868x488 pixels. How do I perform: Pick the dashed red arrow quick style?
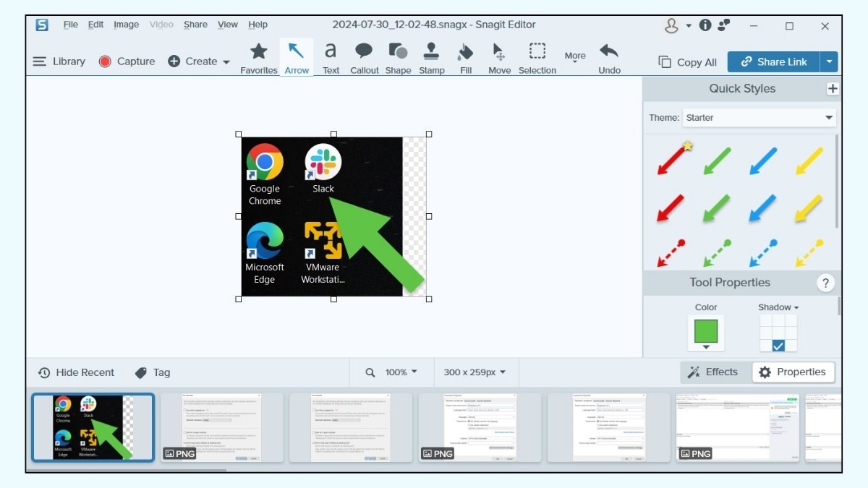click(x=671, y=253)
